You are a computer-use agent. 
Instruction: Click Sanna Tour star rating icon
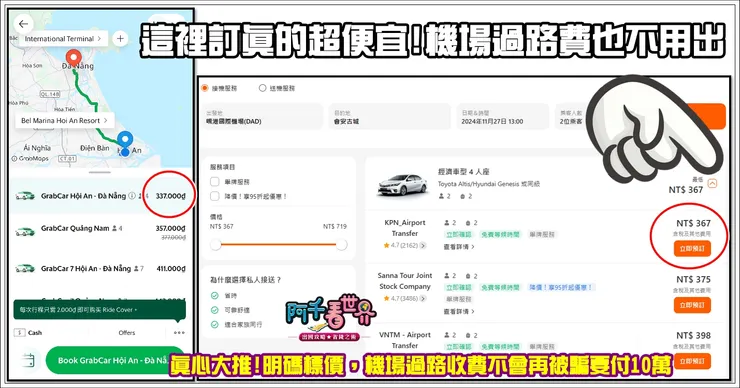[x=386, y=298]
